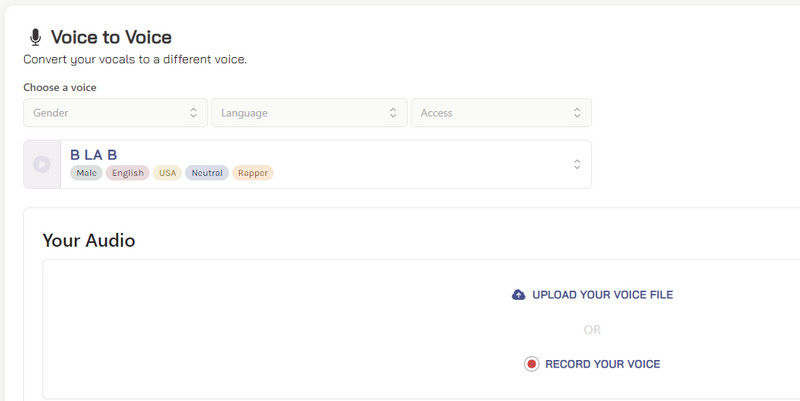Click the red record icon
This screenshot has height=401, width=800.
coord(532,364)
